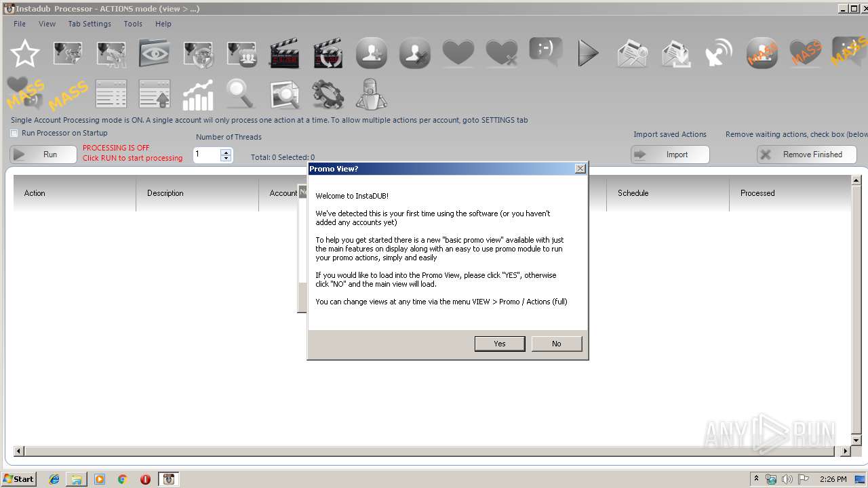The width and height of the screenshot is (868, 488).
Task: Click the follow user (person plus) icon
Action: click(371, 53)
